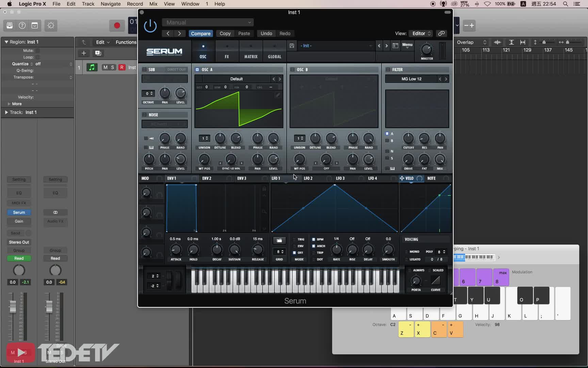Toggle the FILTER enable checkbox

click(x=388, y=70)
